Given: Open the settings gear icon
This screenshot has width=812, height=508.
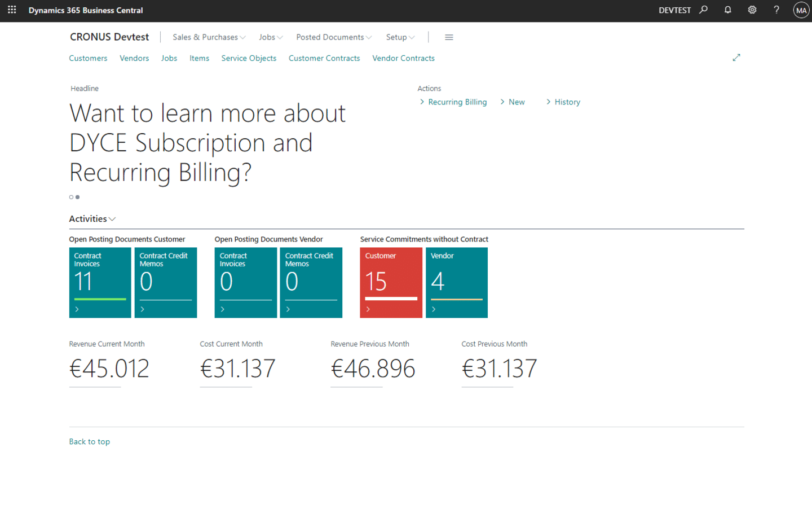Looking at the screenshot, I should click(x=752, y=10).
